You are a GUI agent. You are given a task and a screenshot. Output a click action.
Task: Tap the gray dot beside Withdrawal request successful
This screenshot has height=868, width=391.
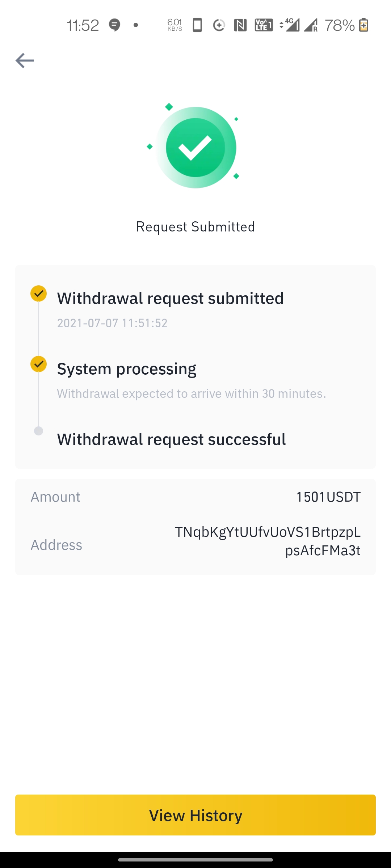[x=38, y=431]
